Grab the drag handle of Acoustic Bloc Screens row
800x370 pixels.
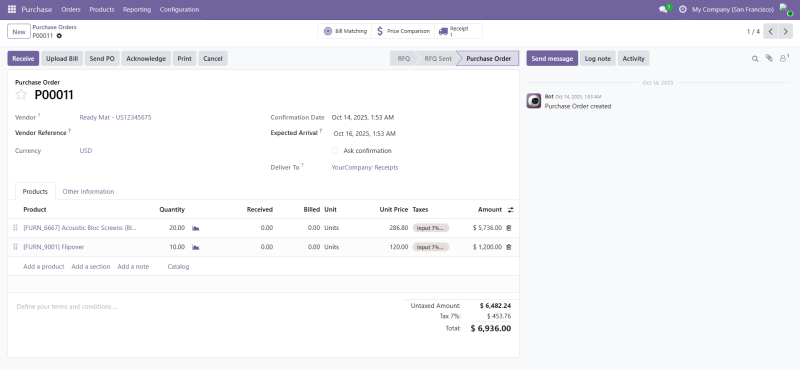15,228
